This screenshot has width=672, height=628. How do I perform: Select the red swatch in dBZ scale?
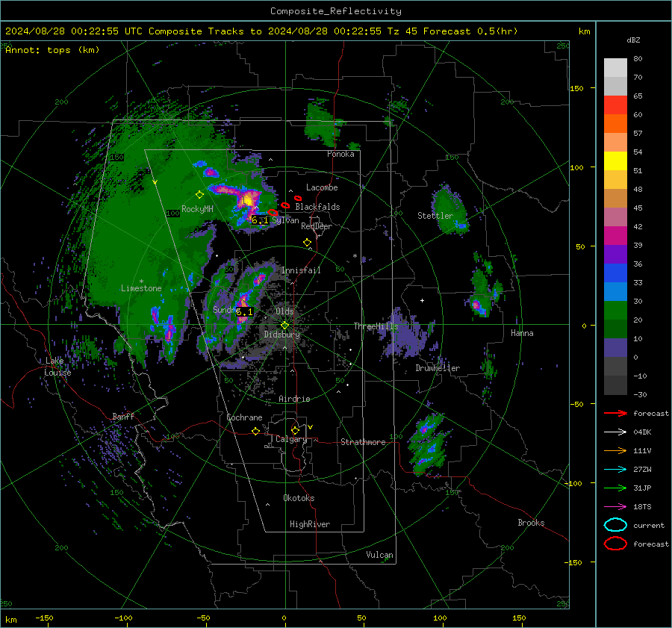615,105
